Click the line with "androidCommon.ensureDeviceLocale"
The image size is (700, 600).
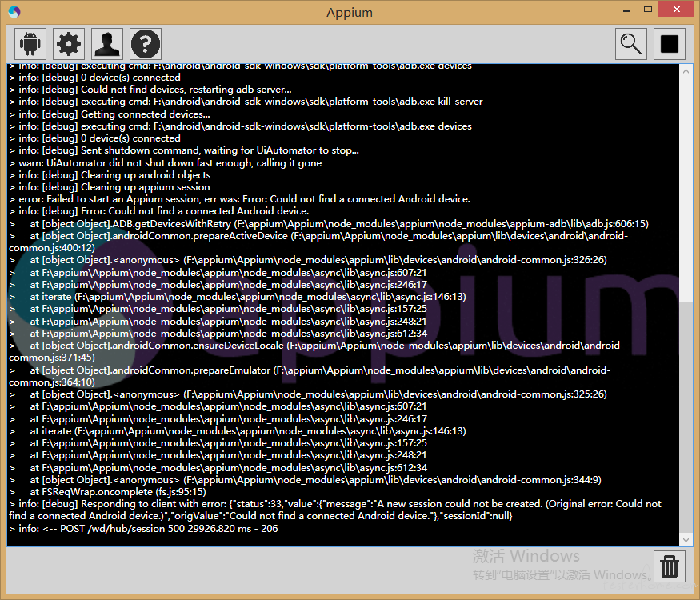coord(317,351)
